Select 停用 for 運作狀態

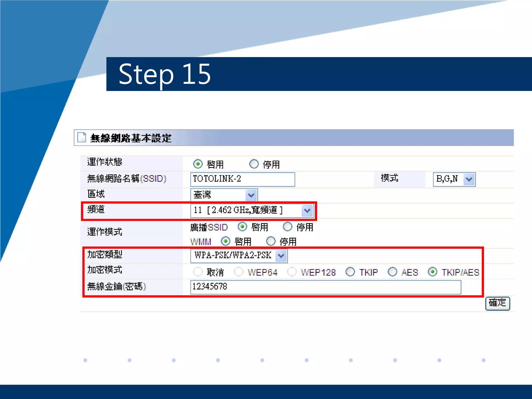pyautogui.click(x=254, y=164)
